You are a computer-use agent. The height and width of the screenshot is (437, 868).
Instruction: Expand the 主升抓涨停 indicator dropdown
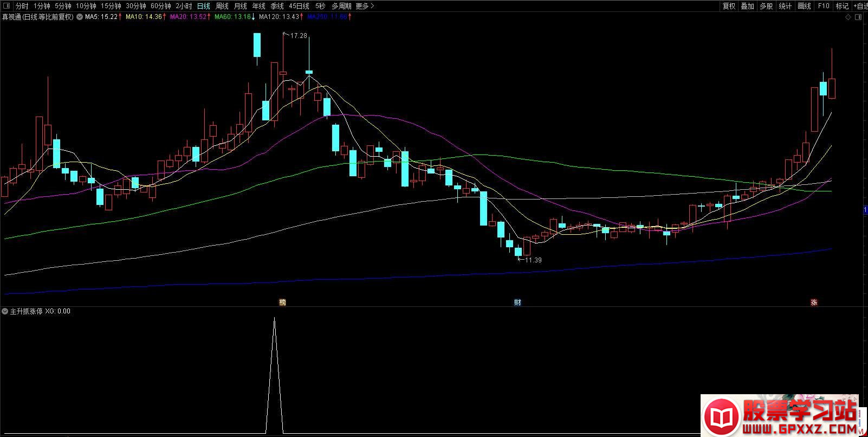tap(5, 311)
